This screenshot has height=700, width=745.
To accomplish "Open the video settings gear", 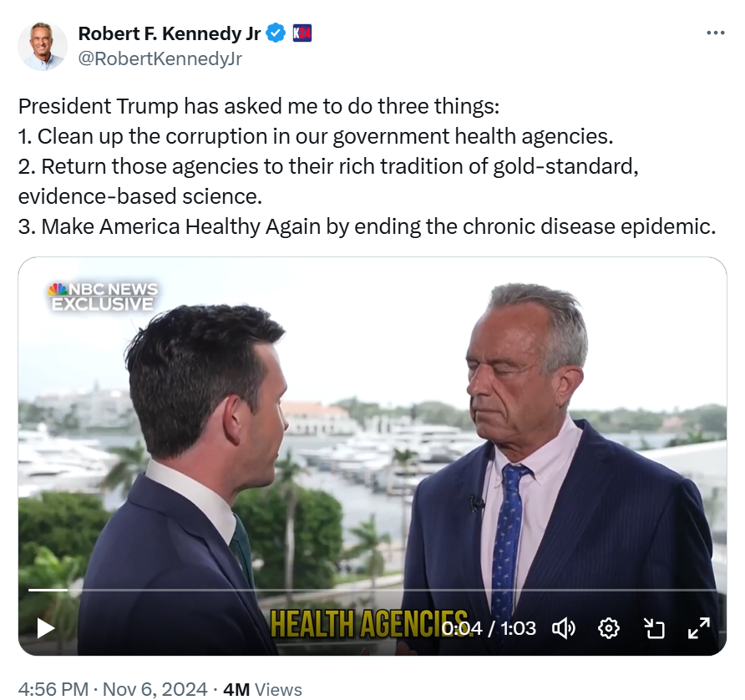I will 609,628.
